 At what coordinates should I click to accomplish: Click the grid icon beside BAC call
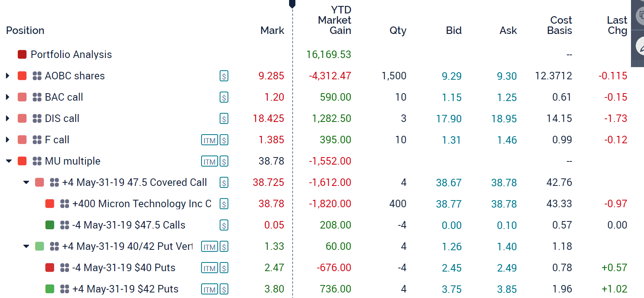pos(37,97)
